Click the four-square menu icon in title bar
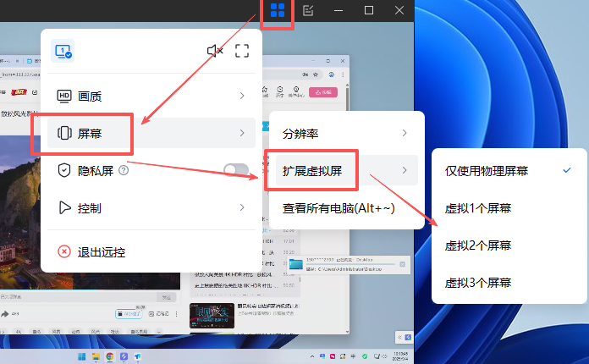Image resolution: width=589 pixels, height=364 pixels. click(278, 11)
